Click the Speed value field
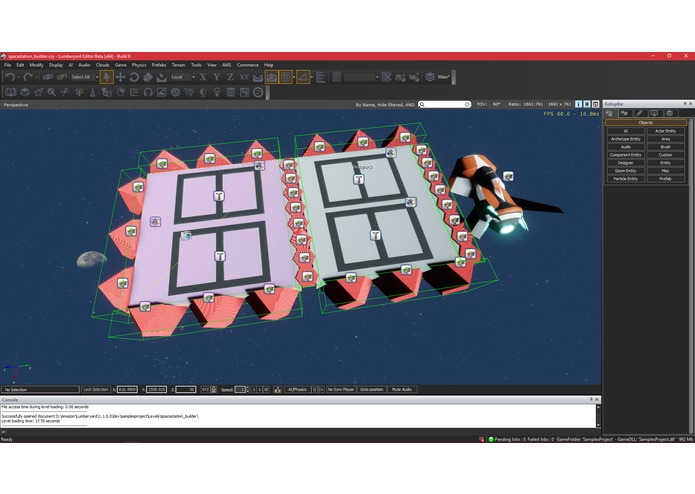The width and height of the screenshot is (695, 494). pos(240,389)
